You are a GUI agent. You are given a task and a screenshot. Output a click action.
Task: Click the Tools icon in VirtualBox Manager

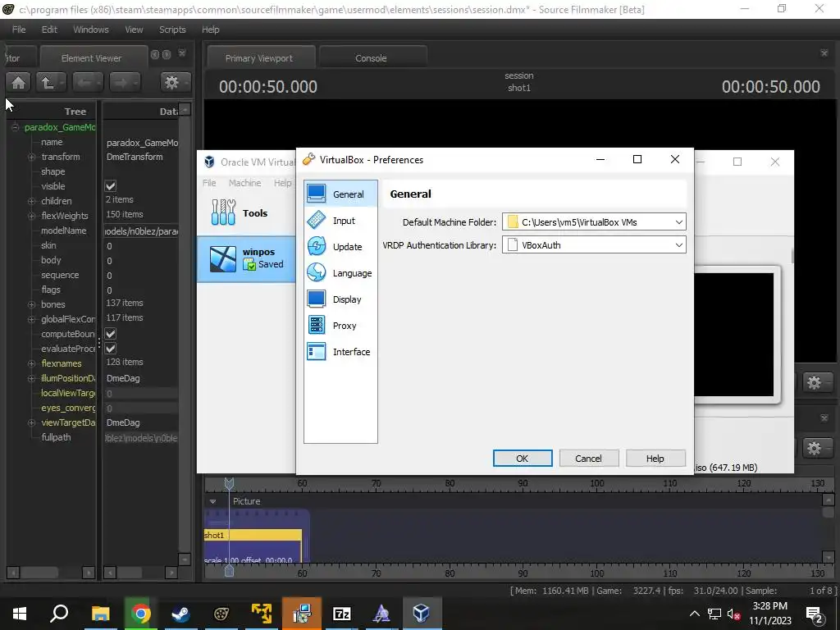coord(223,212)
